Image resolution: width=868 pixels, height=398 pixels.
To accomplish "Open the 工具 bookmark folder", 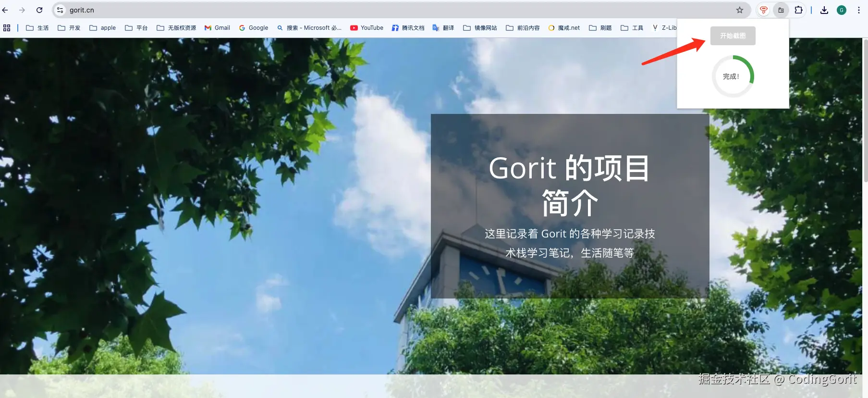I will pos(632,28).
